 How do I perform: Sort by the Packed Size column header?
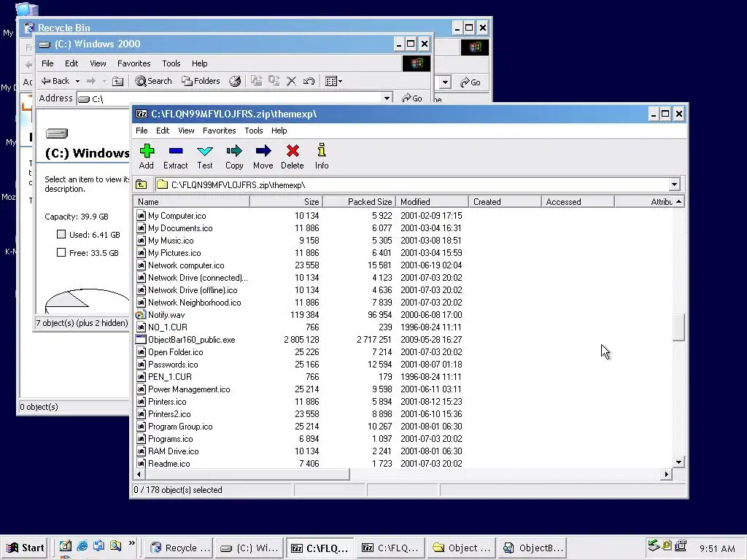pos(359,202)
